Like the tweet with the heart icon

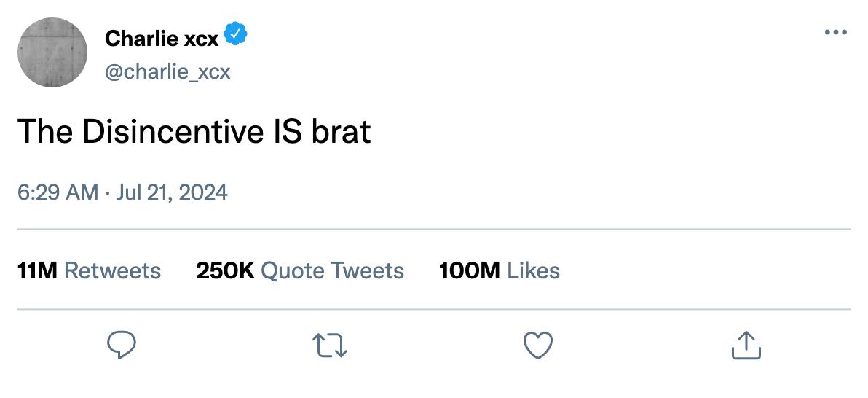(x=539, y=345)
